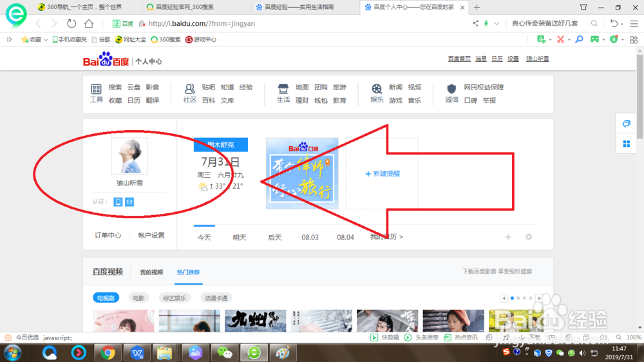Select the 电视剧 category filter
Image resolution: width=644 pixels, height=362 pixels.
pyautogui.click(x=106, y=298)
